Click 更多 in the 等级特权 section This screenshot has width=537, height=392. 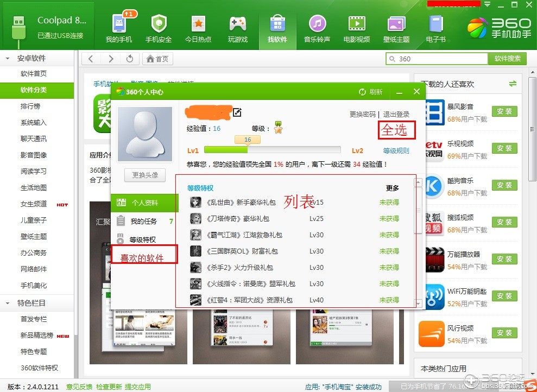393,188
